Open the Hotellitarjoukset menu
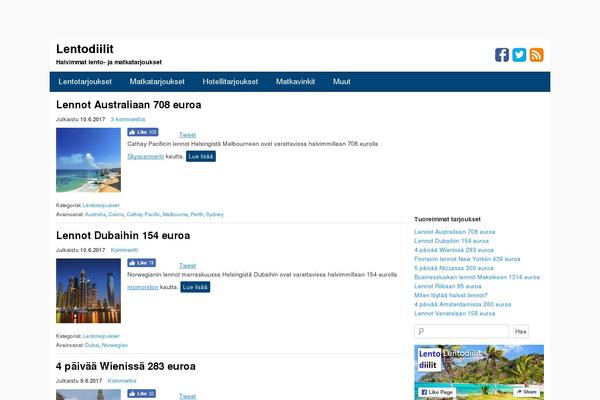 pos(230,82)
